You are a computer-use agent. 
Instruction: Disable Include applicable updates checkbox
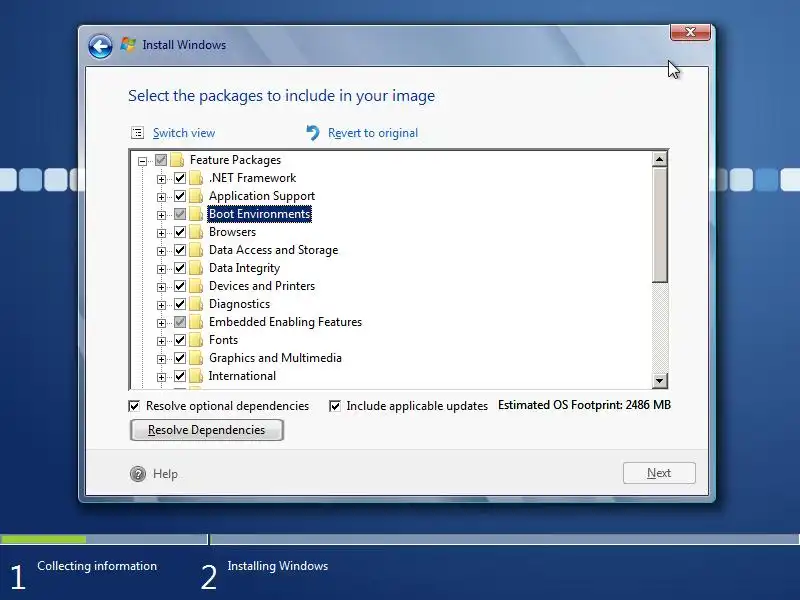335,406
